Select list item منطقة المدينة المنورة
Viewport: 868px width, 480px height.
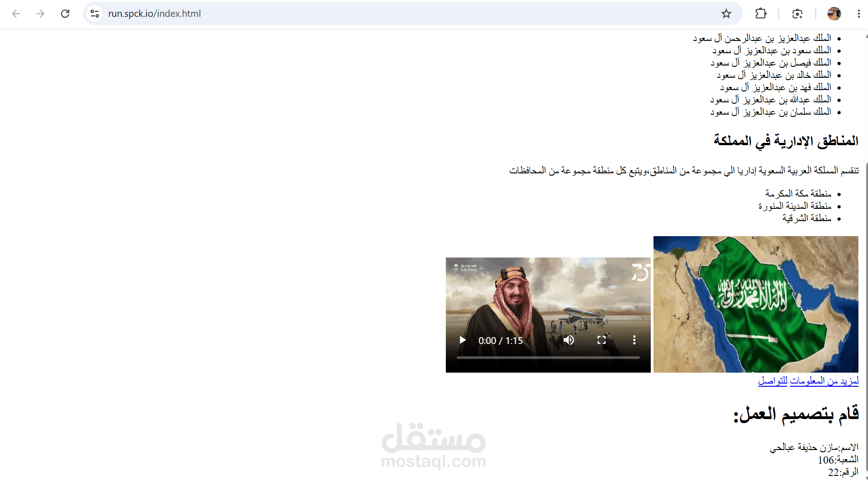795,206
